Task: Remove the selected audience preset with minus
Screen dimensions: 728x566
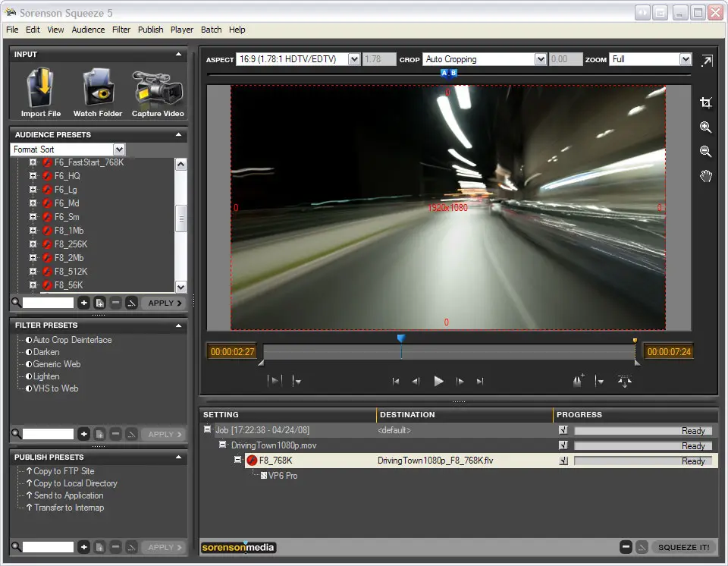Action: point(115,303)
